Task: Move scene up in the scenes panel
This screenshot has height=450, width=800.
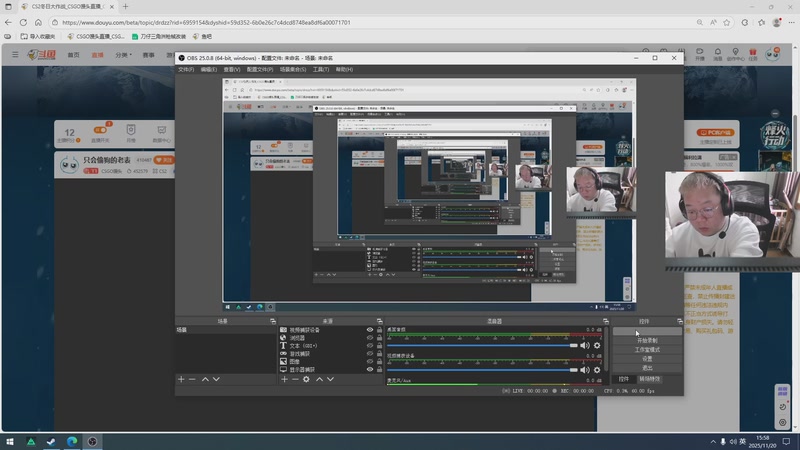Action: [205, 379]
